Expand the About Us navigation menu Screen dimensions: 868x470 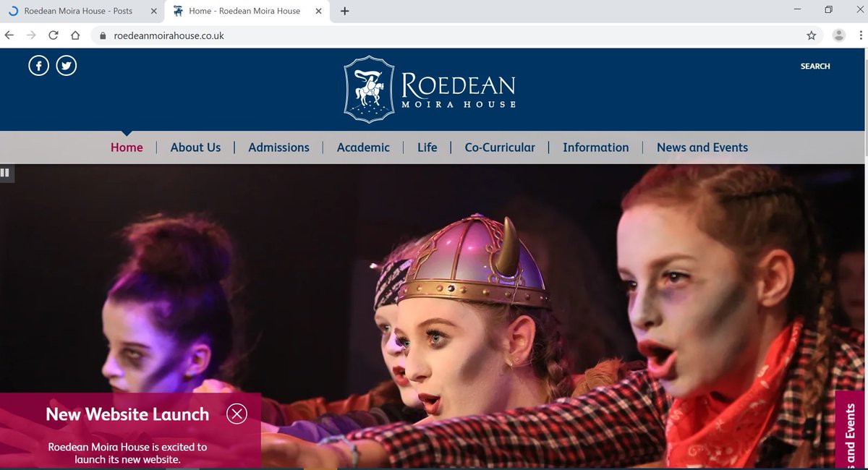pyautogui.click(x=195, y=148)
